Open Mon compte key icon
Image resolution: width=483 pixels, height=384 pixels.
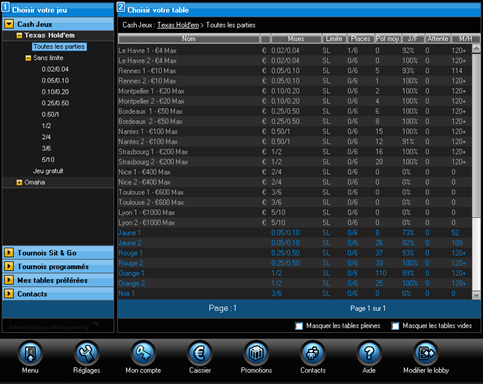click(x=143, y=353)
